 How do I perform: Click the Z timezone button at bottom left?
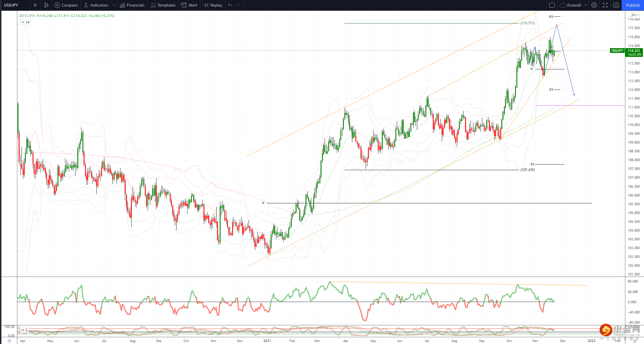click(x=9, y=341)
